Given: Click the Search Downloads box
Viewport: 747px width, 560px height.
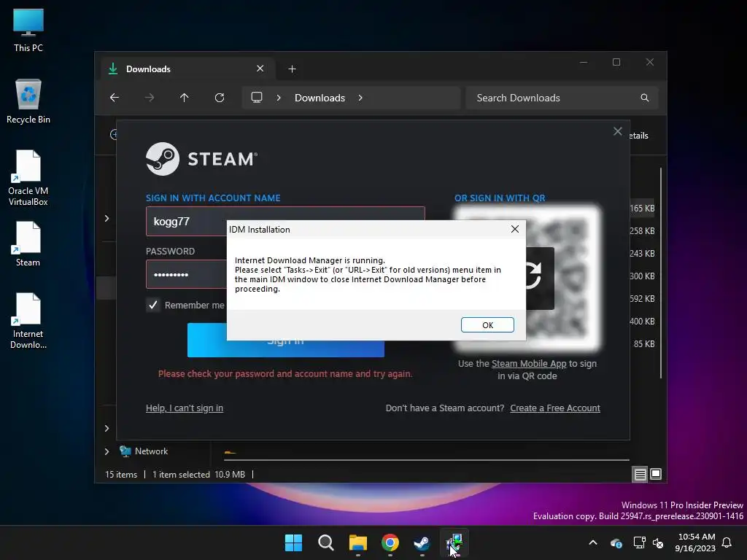Looking at the screenshot, I should pos(562,98).
